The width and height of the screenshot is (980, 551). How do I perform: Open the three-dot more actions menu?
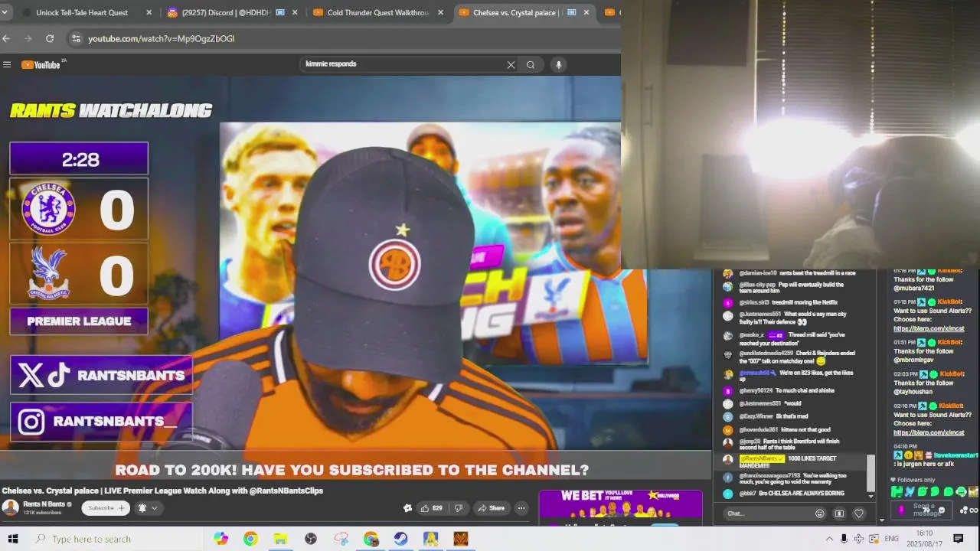click(x=521, y=508)
